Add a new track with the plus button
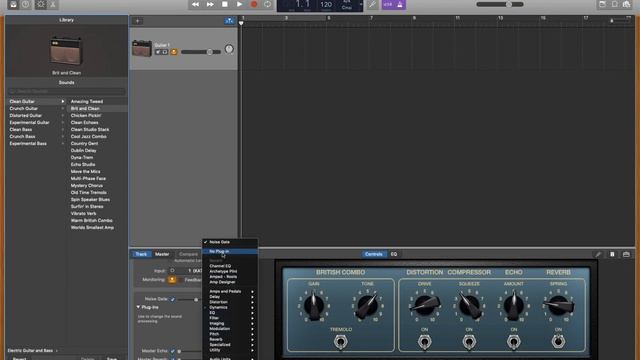 tap(138, 21)
